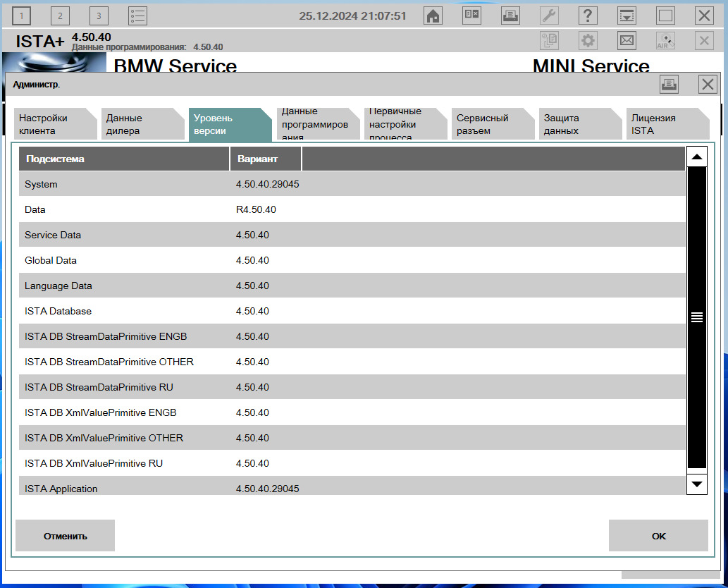Open help with the question mark icon
The image size is (728, 588).
[x=588, y=16]
